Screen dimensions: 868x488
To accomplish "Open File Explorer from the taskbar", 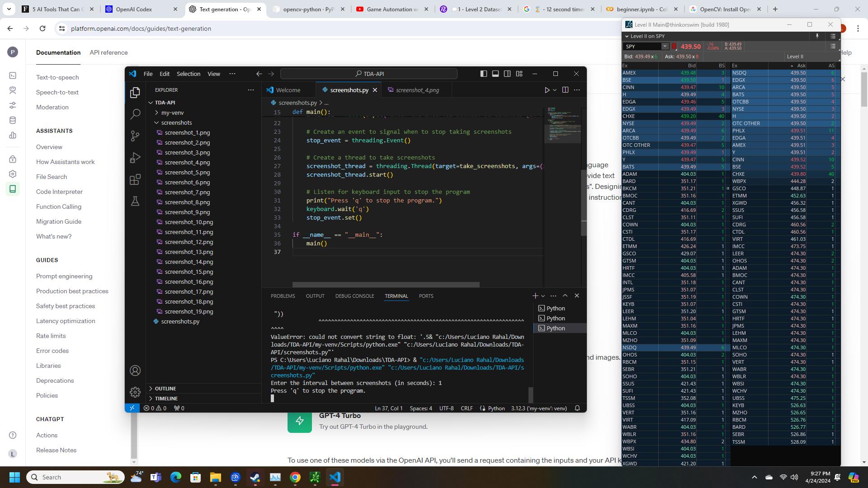I will click(215, 477).
